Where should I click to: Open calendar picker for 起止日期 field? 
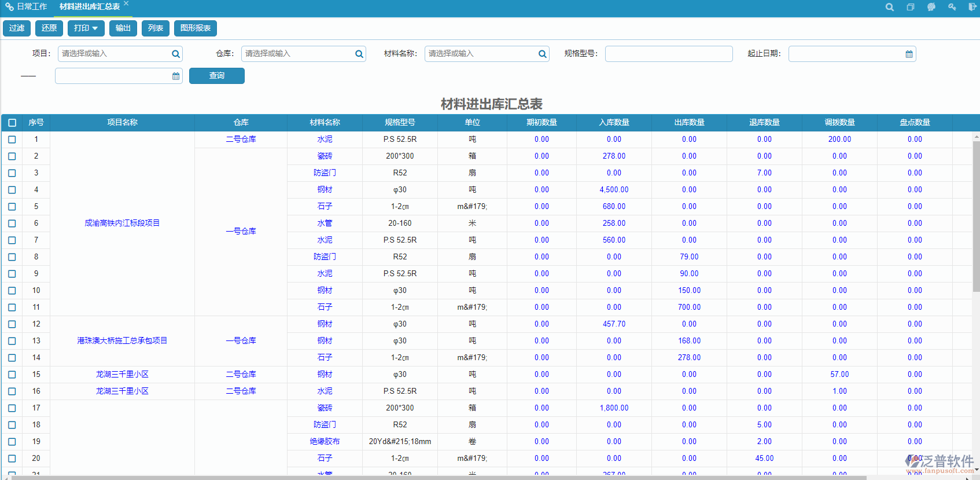909,54
